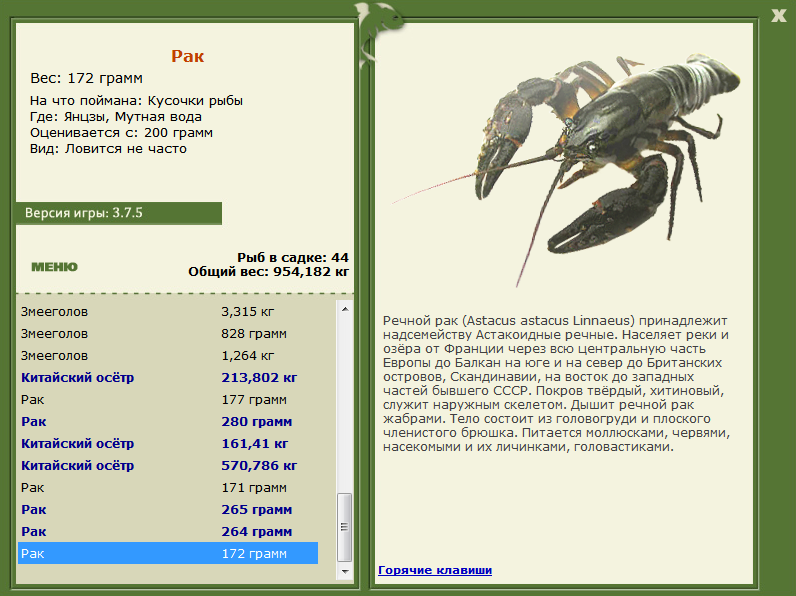Screen dimensions: 796x596
Task: Select Китайский осётр 161,41 кг row
Action: 168,444
